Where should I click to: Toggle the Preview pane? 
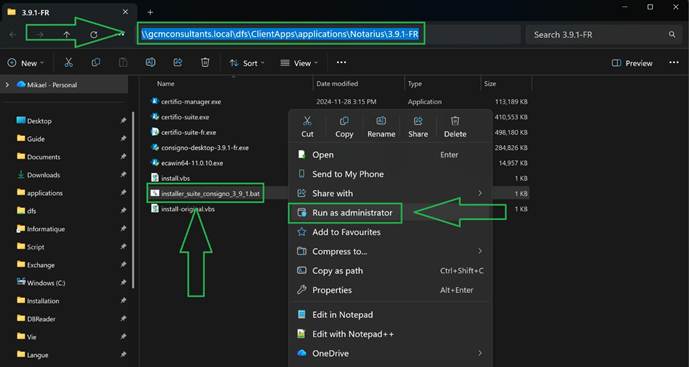632,63
